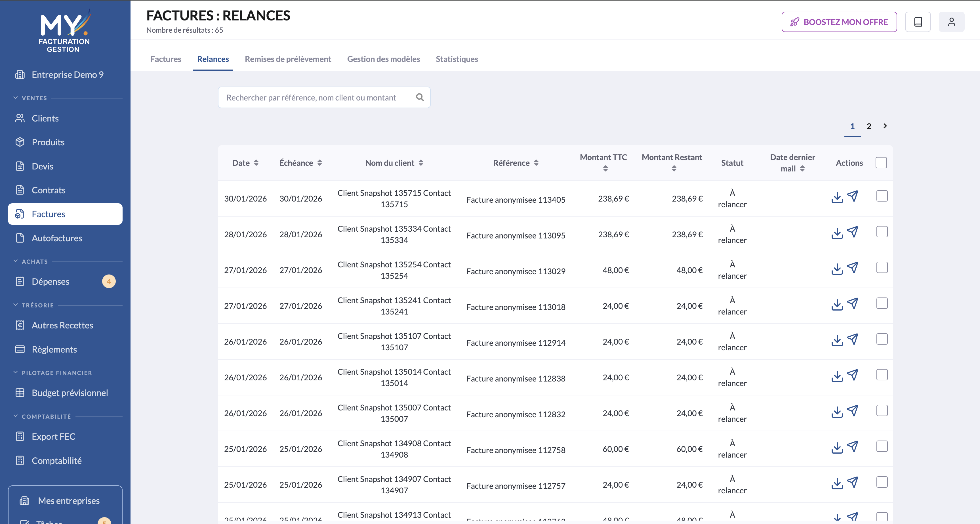Click the search magnifier icon
980x524 pixels.
coord(420,97)
